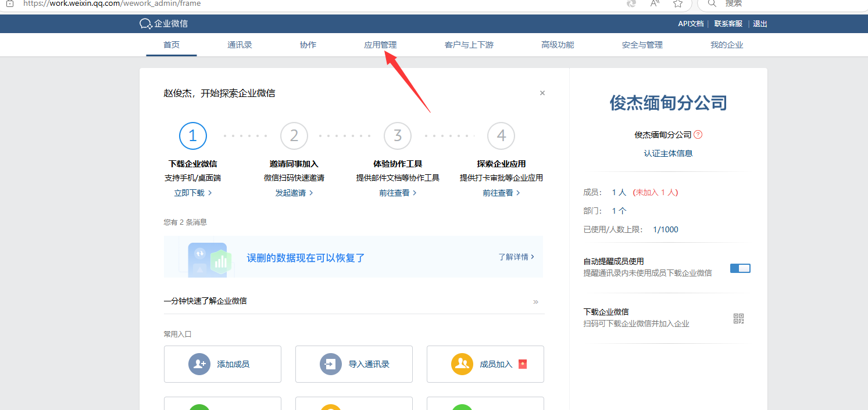Open the API文档 link
The height and width of the screenshot is (410, 868).
coord(691,24)
